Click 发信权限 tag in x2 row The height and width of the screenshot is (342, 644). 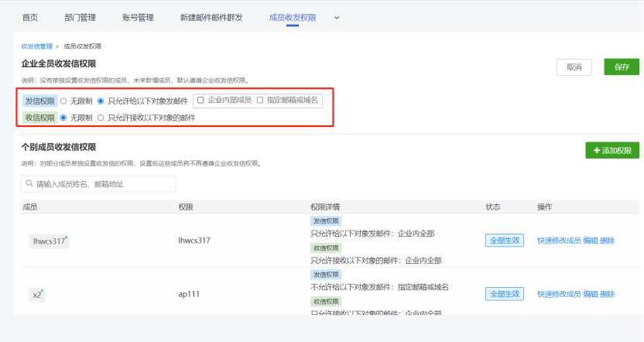[326, 275]
